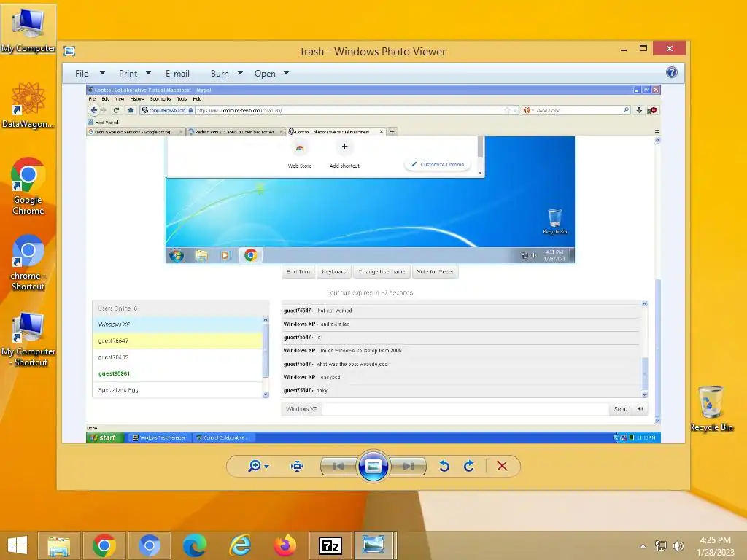Click the magnifier zoom icon

coord(255,466)
